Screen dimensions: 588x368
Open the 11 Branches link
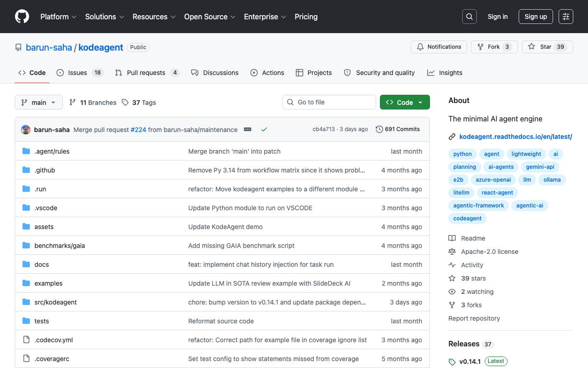[x=93, y=102]
